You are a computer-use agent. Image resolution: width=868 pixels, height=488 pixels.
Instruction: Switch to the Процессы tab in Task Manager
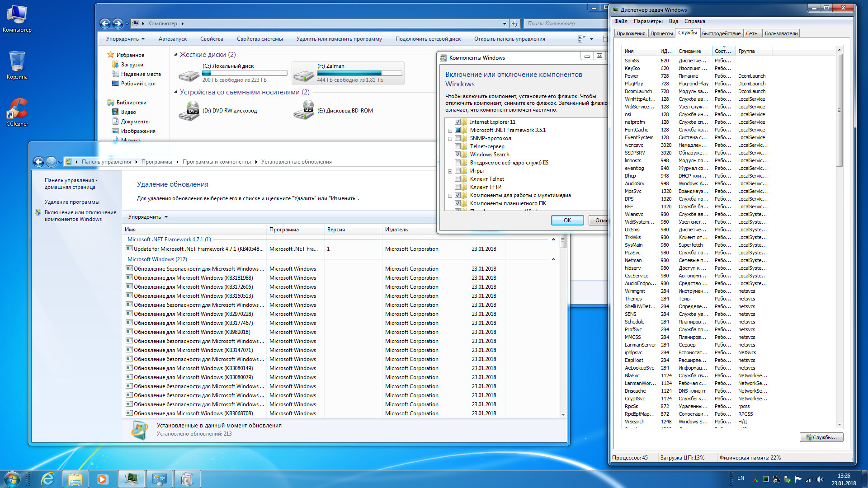point(661,33)
